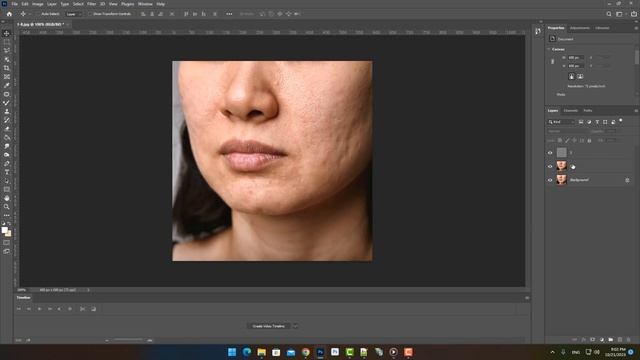Select the Clone Stamp tool

pos(7,111)
